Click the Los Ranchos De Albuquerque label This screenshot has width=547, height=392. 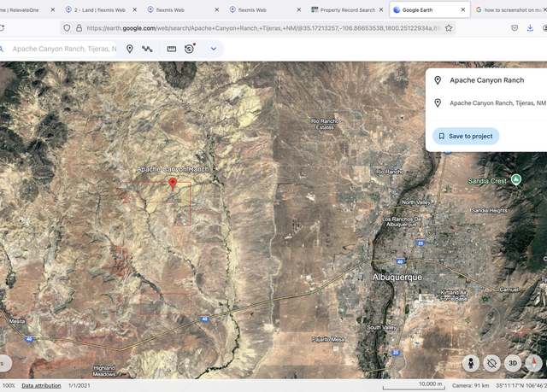[402, 222]
